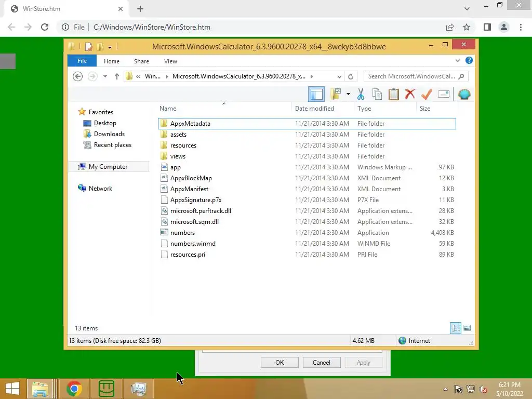This screenshot has height=399, width=532.
Task: Switch to the View ribbon tab
Action: pyautogui.click(x=170, y=61)
